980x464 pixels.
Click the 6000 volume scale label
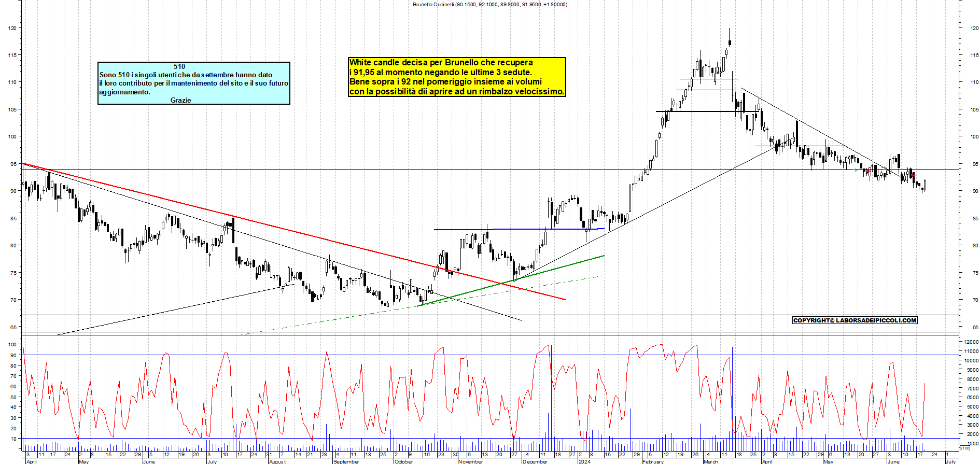(972, 398)
